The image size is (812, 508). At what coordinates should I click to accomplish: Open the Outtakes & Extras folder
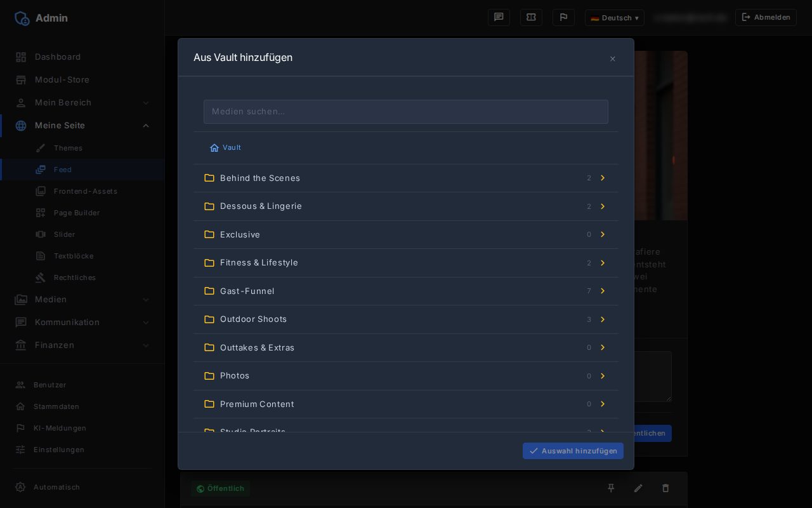(406, 347)
